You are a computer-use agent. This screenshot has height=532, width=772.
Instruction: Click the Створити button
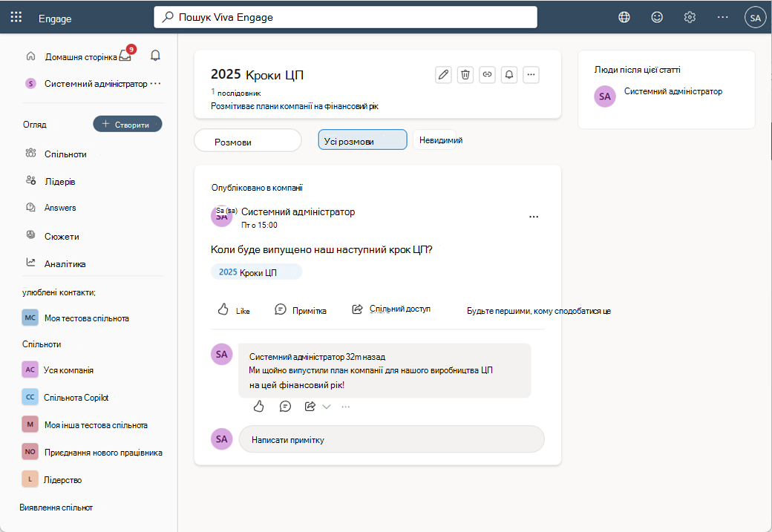[x=128, y=124]
